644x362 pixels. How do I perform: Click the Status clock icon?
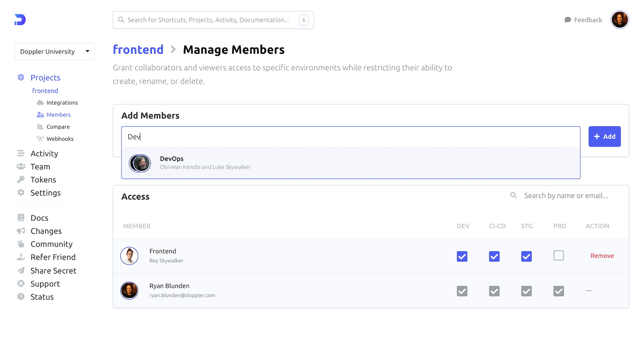pos(21,296)
